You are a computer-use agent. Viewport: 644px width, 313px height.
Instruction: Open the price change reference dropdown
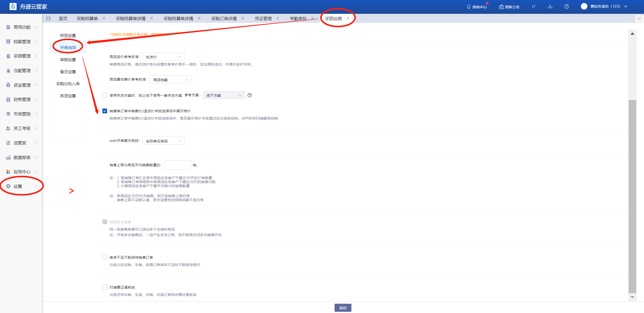tap(163, 57)
